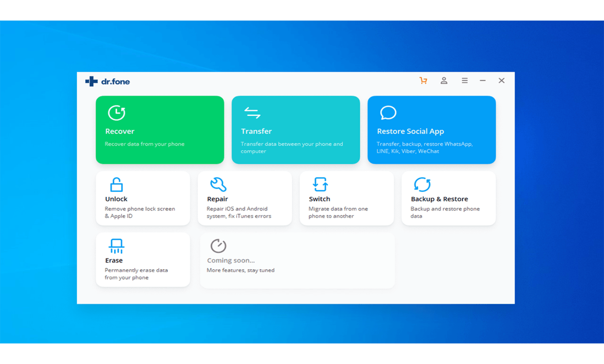Select the Backup & Restore title text

click(439, 199)
